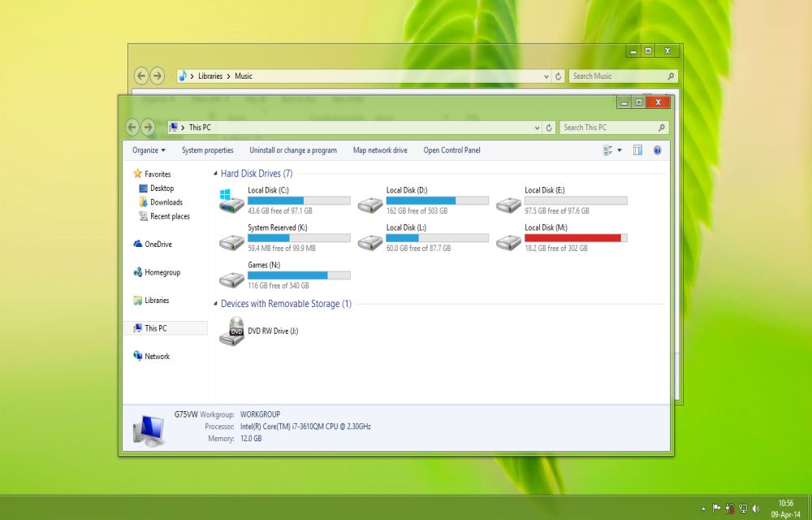Click the change view icon
This screenshot has height=520, width=812.
tap(608, 150)
